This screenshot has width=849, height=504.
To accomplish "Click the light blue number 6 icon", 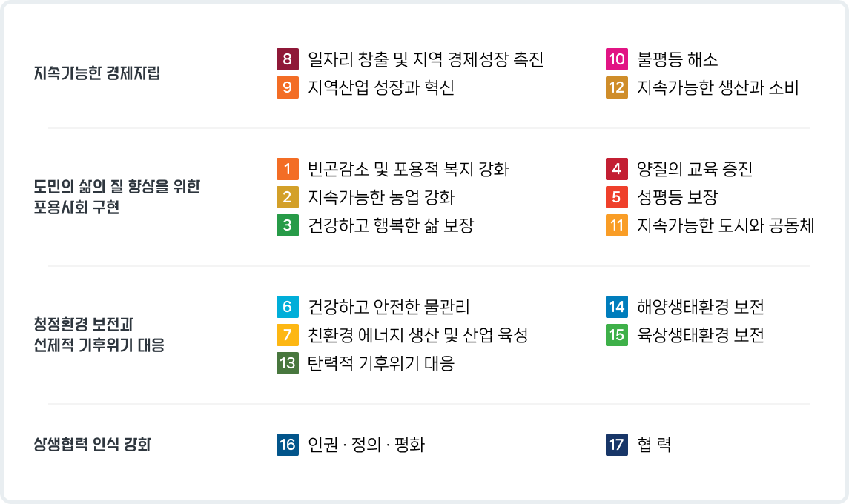I will point(288,307).
